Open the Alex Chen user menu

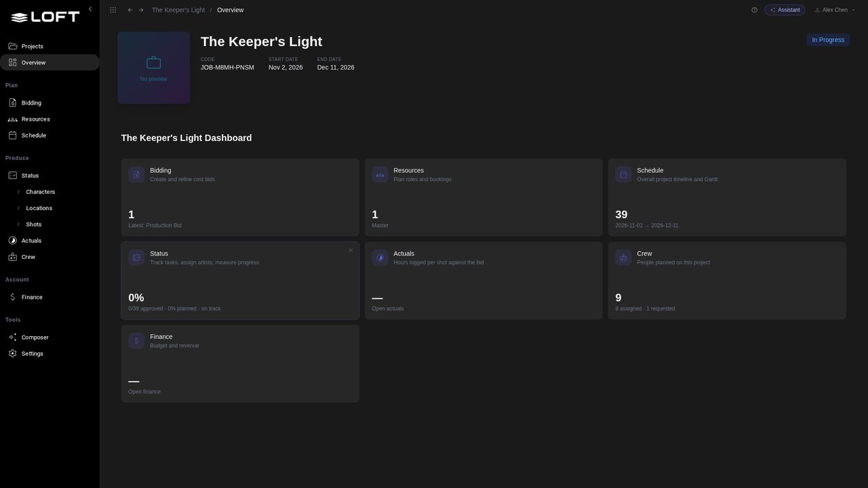pos(835,10)
